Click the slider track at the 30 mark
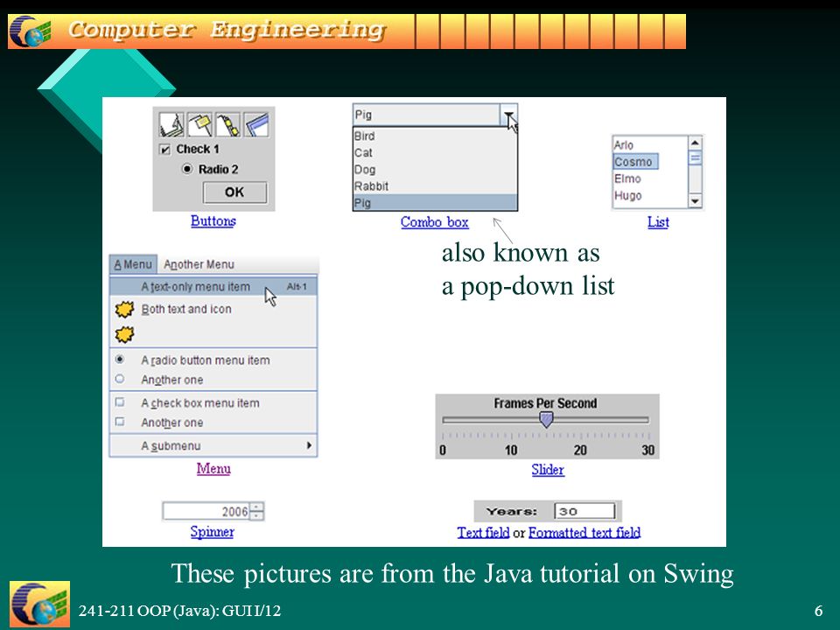Viewport: 840px width, 630px height. (x=647, y=420)
